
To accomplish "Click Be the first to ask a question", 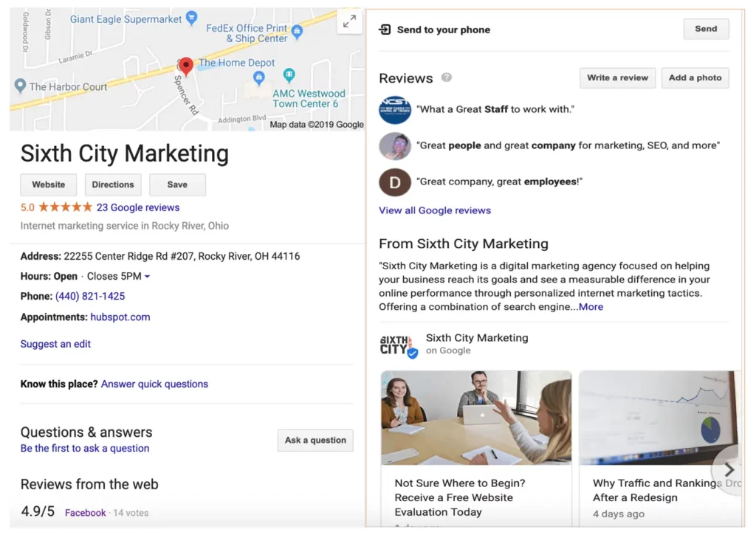I will coord(85,448).
